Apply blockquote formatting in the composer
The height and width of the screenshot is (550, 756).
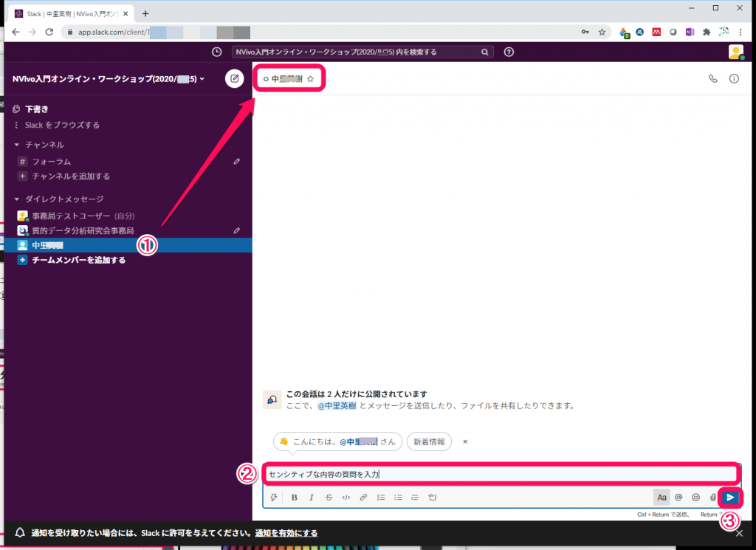coord(415,498)
